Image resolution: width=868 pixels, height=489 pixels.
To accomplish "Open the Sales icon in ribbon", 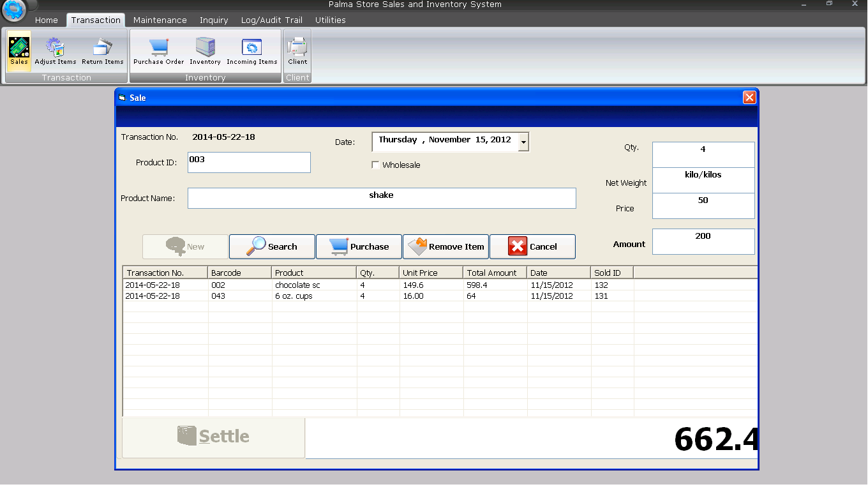I will [x=19, y=51].
